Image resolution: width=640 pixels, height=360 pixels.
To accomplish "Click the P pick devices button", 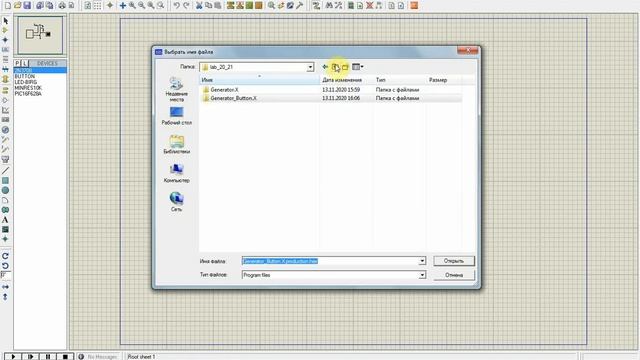I will coord(17,63).
